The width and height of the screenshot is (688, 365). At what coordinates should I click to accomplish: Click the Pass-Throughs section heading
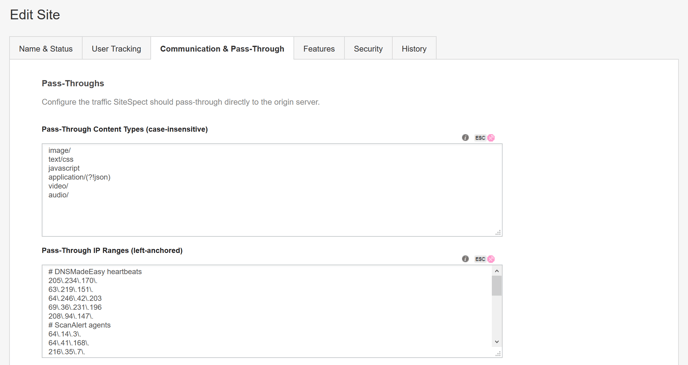point(73,83)
